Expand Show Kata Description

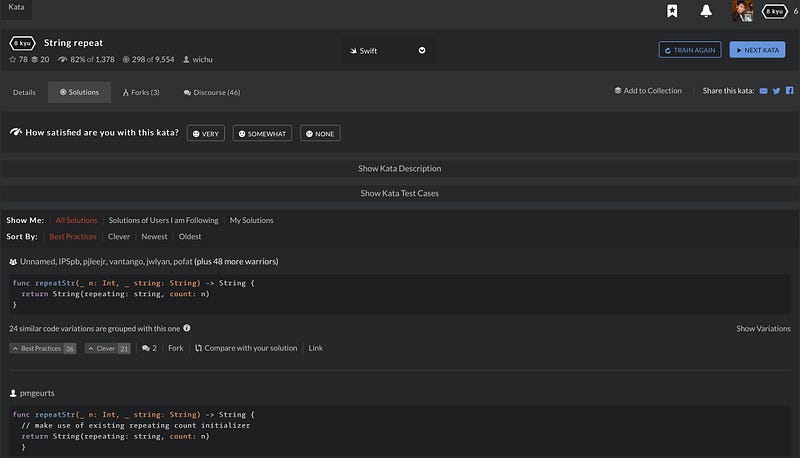(x=400, y=168)
